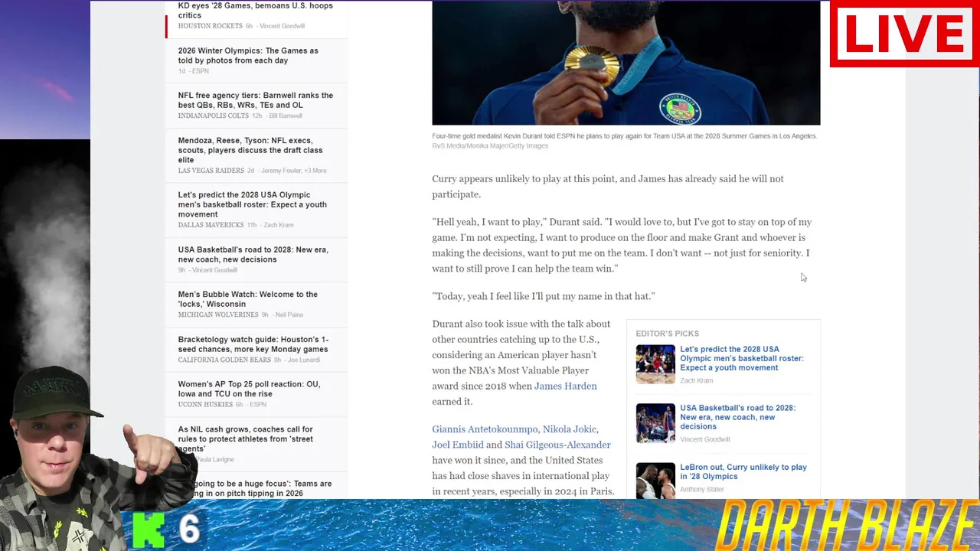
Task: Click the 'Curry appears unlikely to play' paragraph
Action: [608, 186]
